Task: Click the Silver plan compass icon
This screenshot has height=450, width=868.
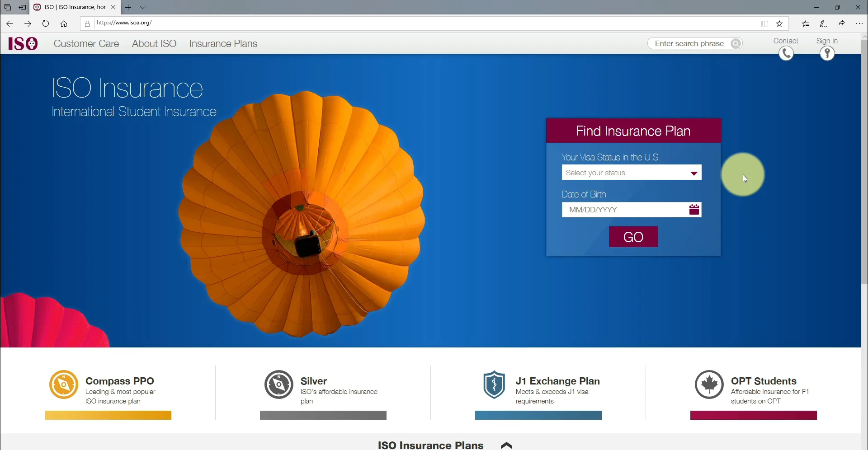Action: point(279,384)
